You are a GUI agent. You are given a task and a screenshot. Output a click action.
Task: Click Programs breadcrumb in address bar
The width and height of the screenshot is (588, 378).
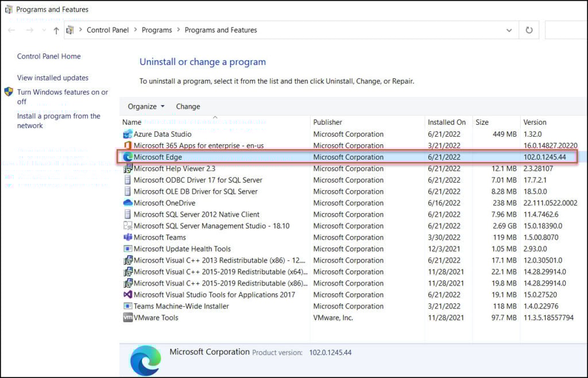click(x=157, y=30)
